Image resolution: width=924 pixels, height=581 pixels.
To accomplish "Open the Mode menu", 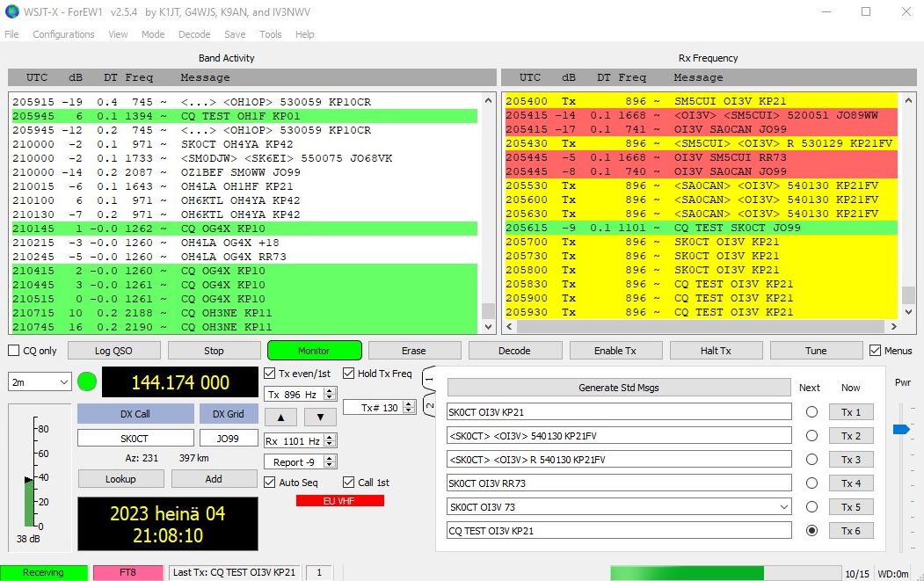I will click(153, 34).
